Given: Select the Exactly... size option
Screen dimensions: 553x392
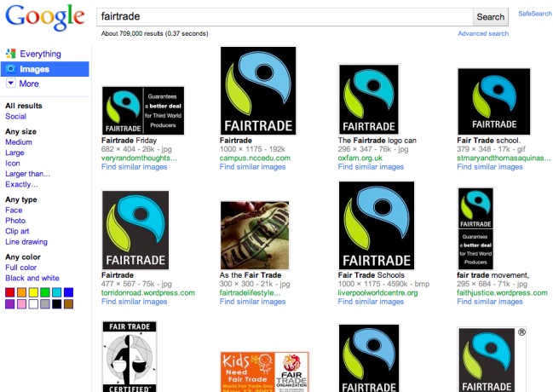Looking at the screenshot, I should [x=21, y=184].
